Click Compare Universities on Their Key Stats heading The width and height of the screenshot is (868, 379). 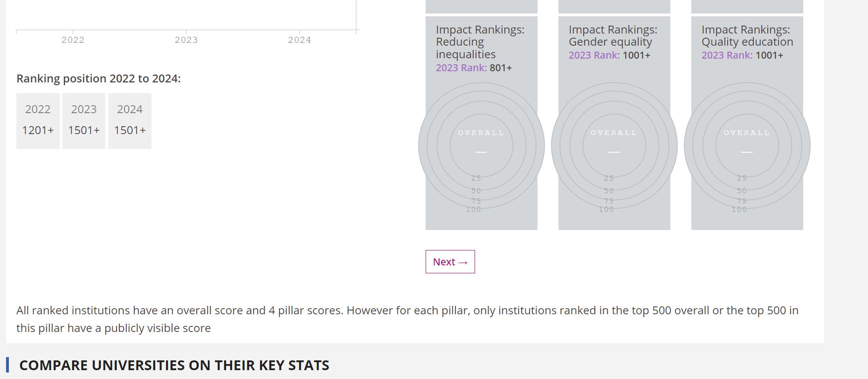click(x=174, y=365)
